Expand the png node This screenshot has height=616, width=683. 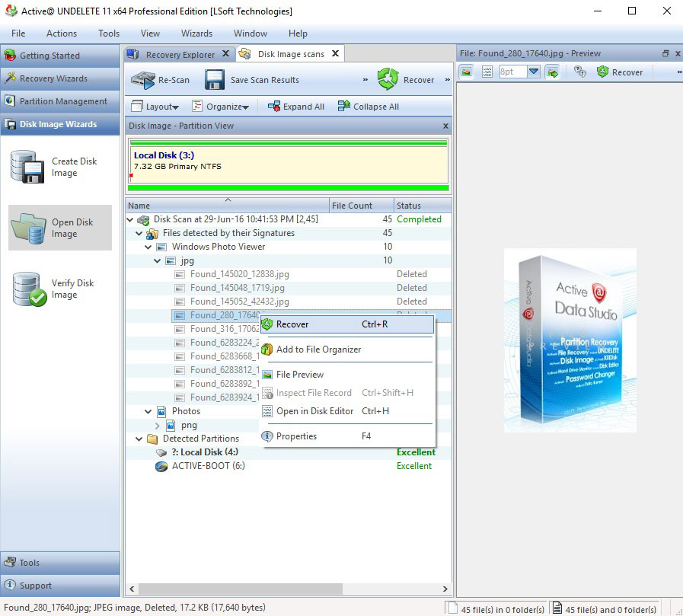(158, 425)
